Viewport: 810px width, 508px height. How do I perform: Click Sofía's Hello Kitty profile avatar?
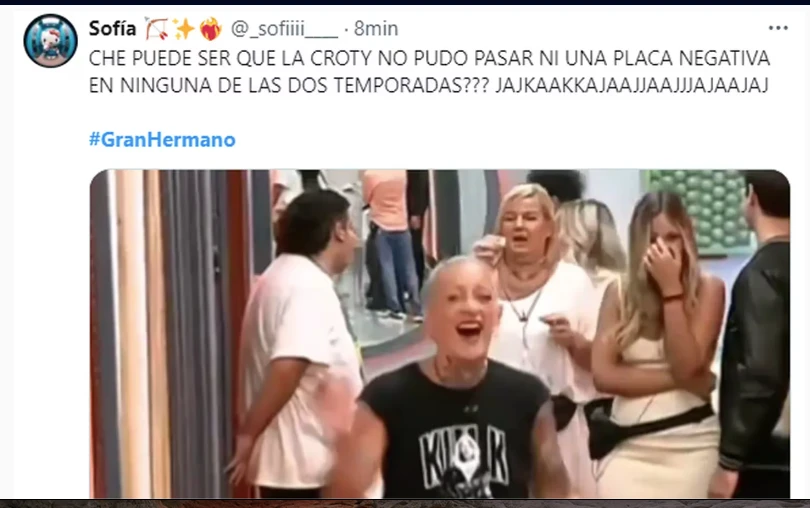tap(51, 41)
